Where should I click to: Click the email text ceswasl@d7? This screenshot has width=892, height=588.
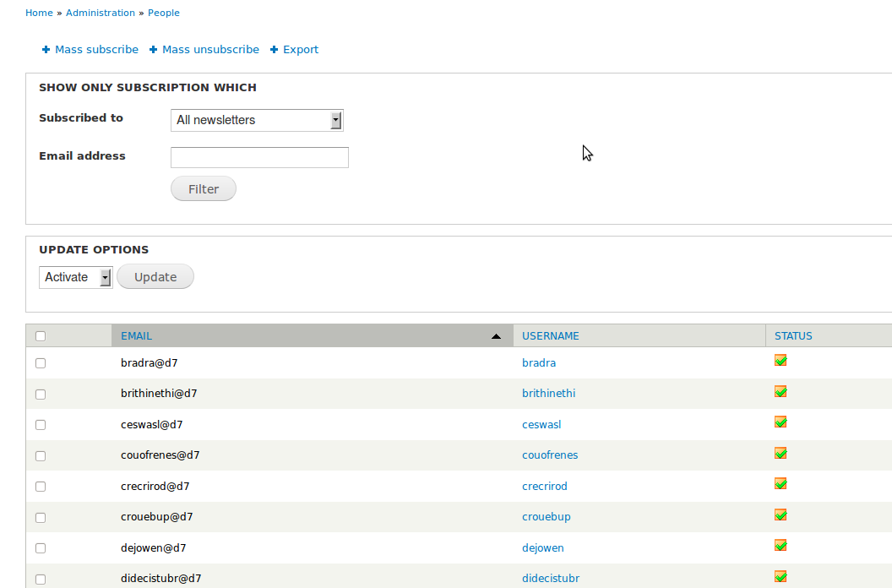[x=151, y=425]
